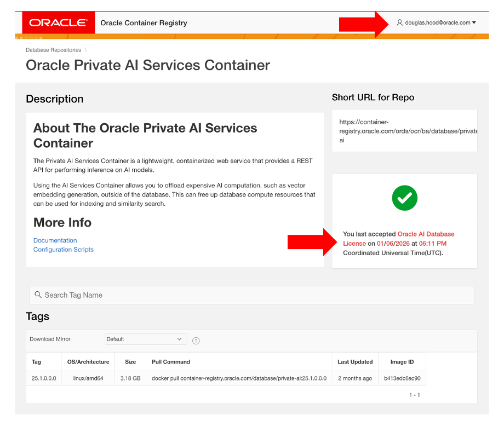Select the docker pull command text
Viewport: 504px width, 427px height.
click(x=239, y=378)
